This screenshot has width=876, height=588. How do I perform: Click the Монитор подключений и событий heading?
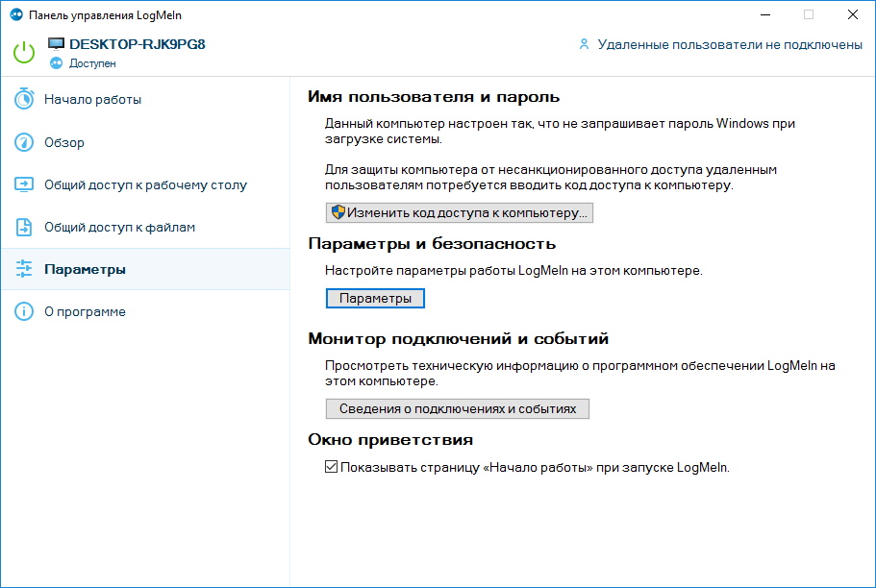458,338
